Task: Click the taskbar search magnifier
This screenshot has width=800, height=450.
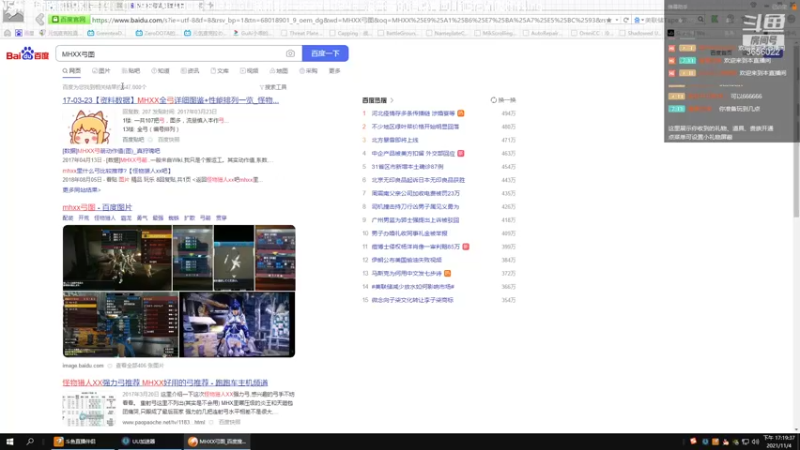Action: pos(30,441)
